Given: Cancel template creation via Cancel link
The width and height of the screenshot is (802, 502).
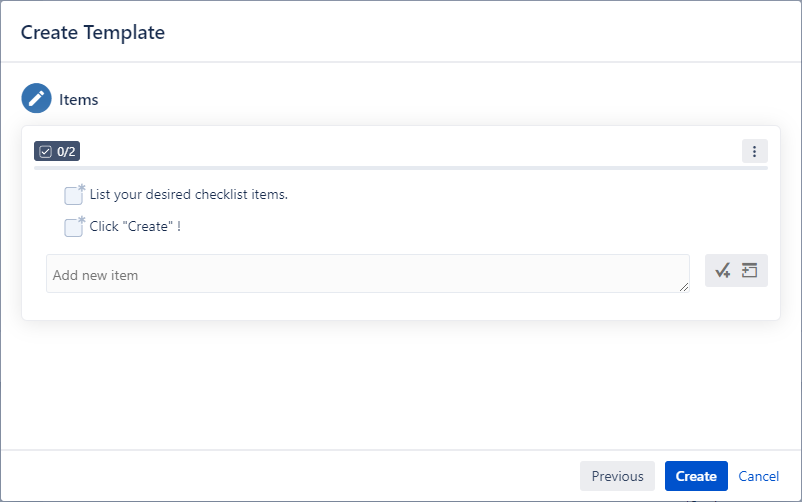Looking at the screenshot, I should [759, 476].
